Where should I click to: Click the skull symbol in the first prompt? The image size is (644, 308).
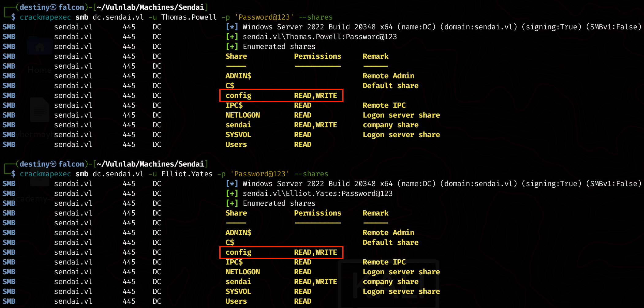pos(54,7)
